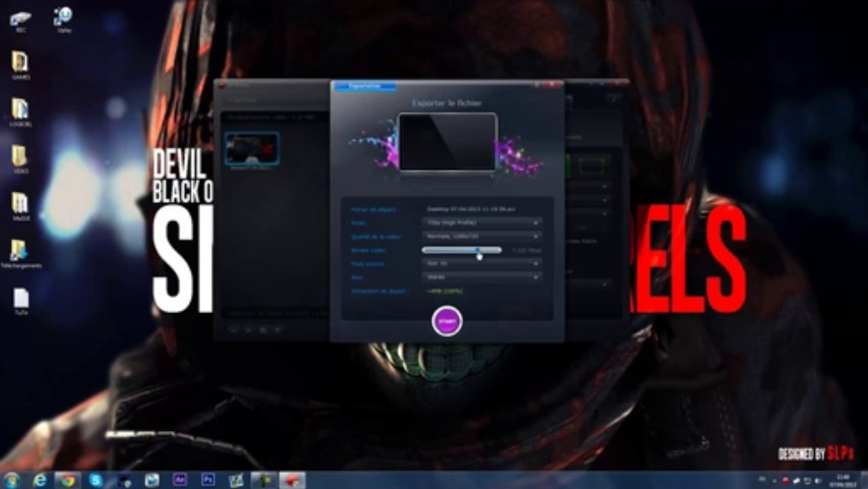This screenshot has width=868, height=489.
Task: Open the Téléchargements desktop folder
Action: [x=20, y=254]
